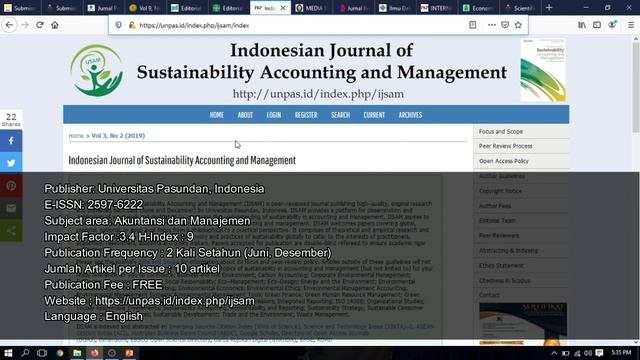Toggle reader view for the page
The image size is (640, 360).
tap(472, 25)
